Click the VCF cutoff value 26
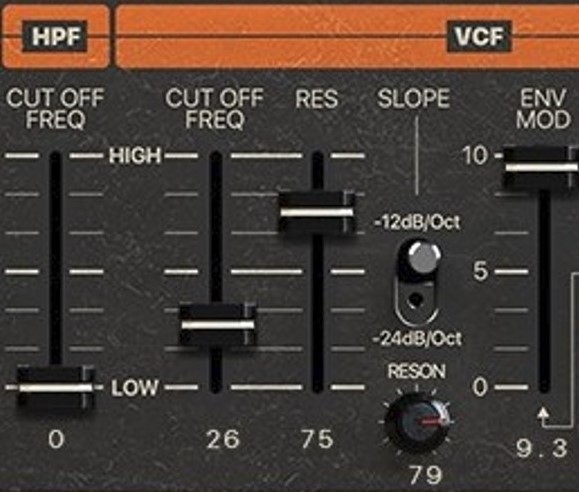This screenshot has height=492, width=579. 223,440
